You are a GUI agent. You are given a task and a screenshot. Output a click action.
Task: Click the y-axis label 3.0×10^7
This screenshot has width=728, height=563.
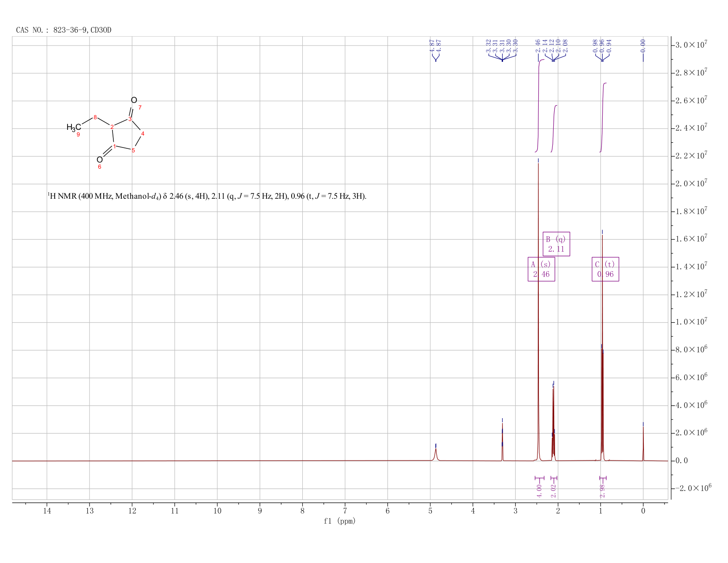click(692, 45)
